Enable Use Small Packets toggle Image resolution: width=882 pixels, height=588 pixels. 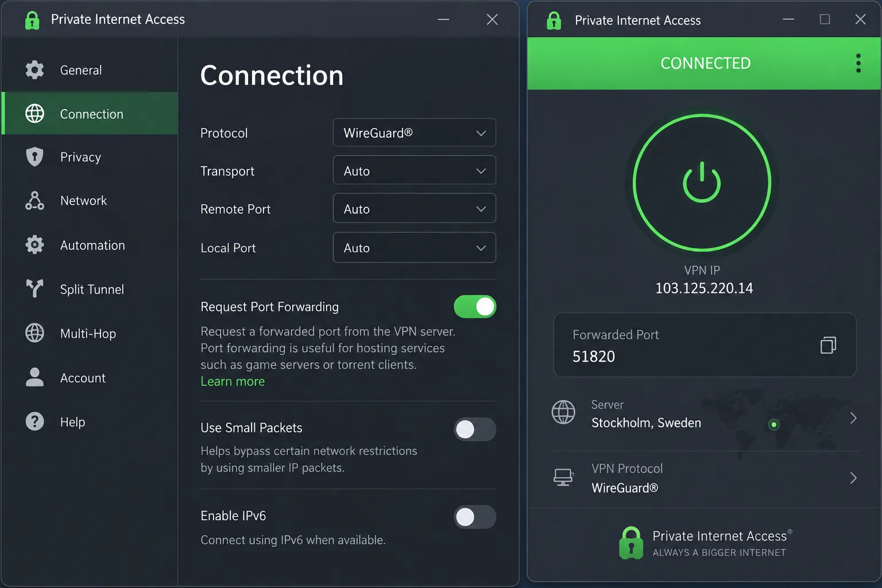tap(475, 429)
